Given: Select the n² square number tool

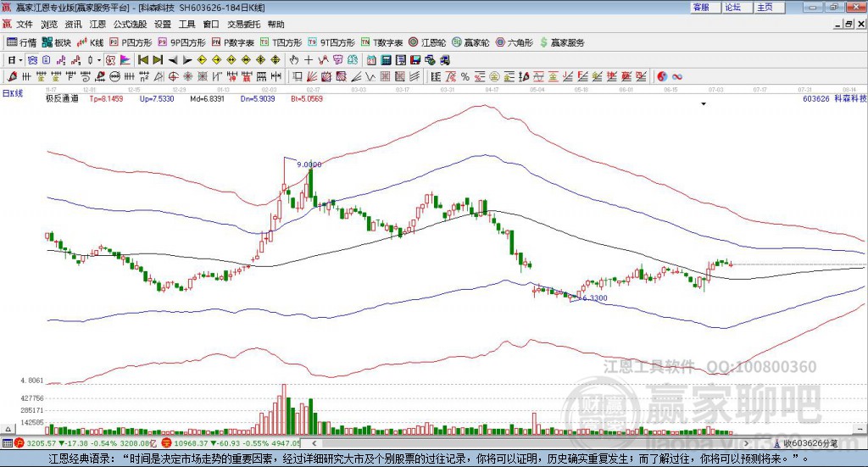Looking at the screenshot, I should (144, 76).
